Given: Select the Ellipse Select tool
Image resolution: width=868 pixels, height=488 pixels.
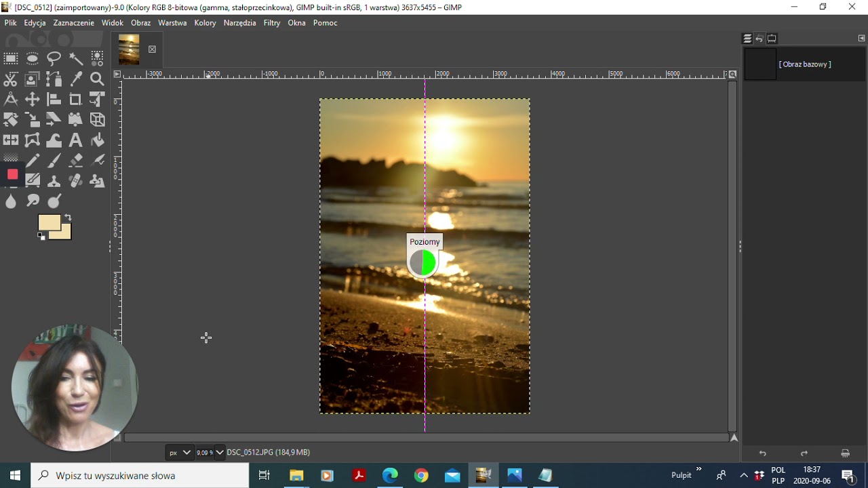Looking at the screenshot, I should [x=33, y=58].
